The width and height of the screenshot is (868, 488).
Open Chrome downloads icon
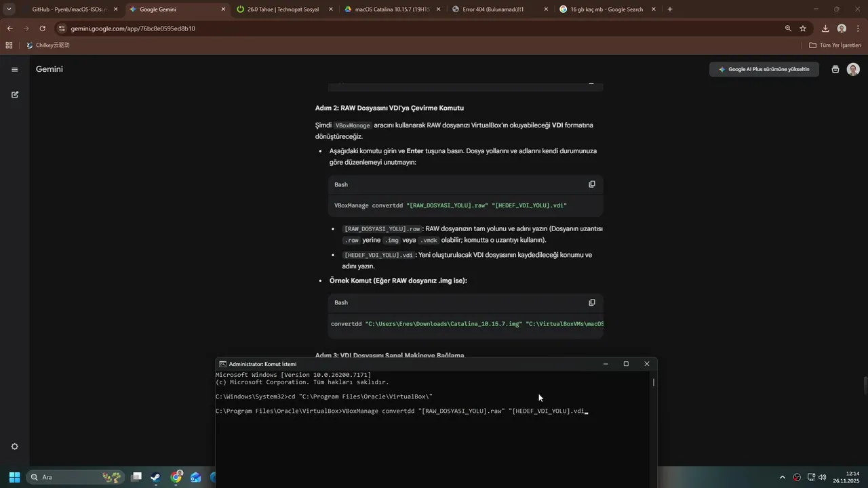click(825, 28)
